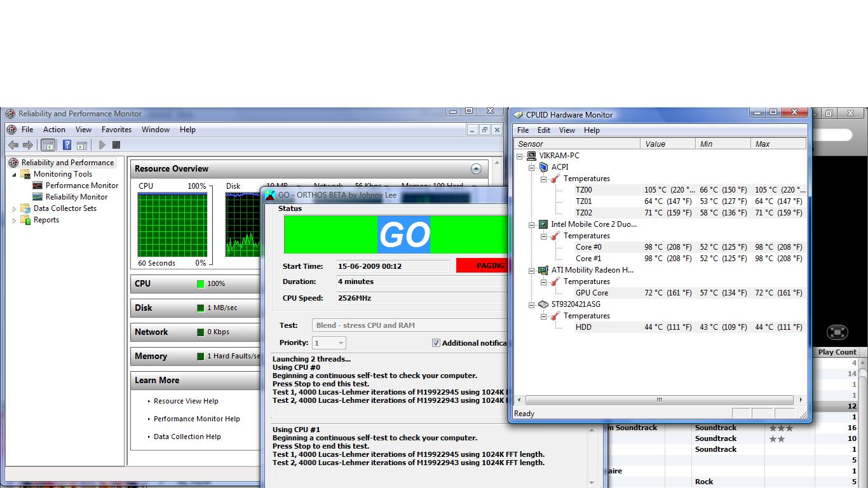
Task: Click the down arrow of ORTHOS log scrollbar
Action: tap(592, 482)
